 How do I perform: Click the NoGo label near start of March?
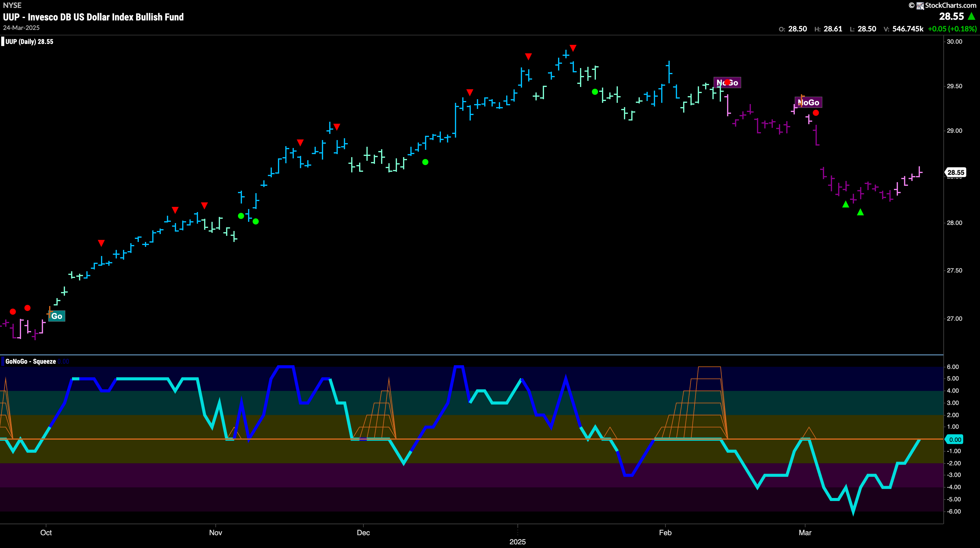(x=809, y=103)
